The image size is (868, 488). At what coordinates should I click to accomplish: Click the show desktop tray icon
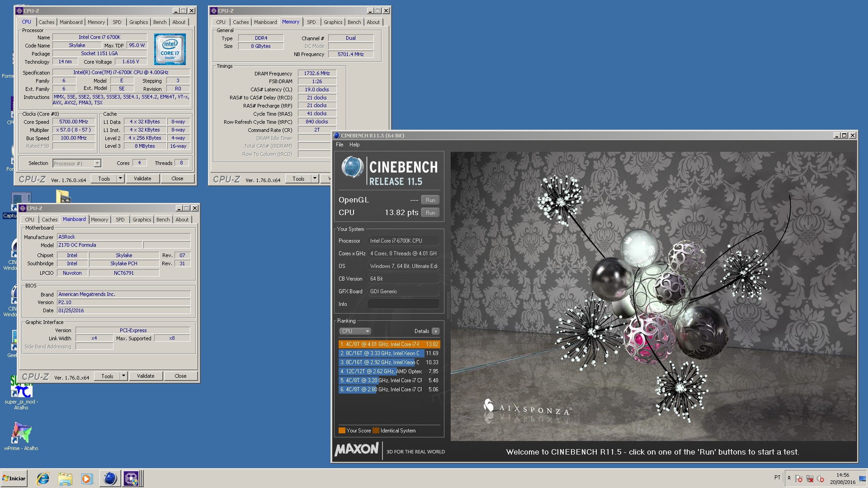(863, 479)
